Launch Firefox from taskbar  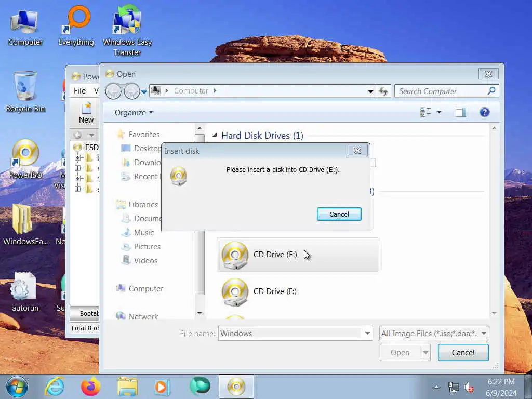(91, 387)
